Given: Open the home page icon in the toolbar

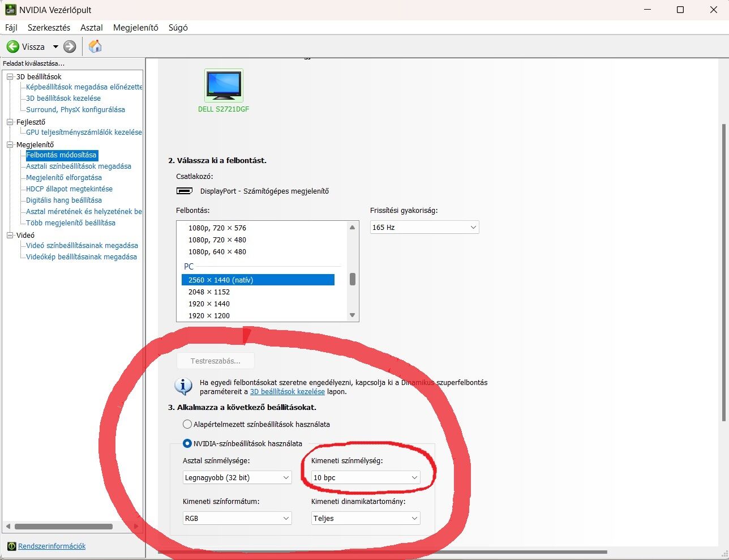Looking at the screenshot, I should click(x=95, y=46).
